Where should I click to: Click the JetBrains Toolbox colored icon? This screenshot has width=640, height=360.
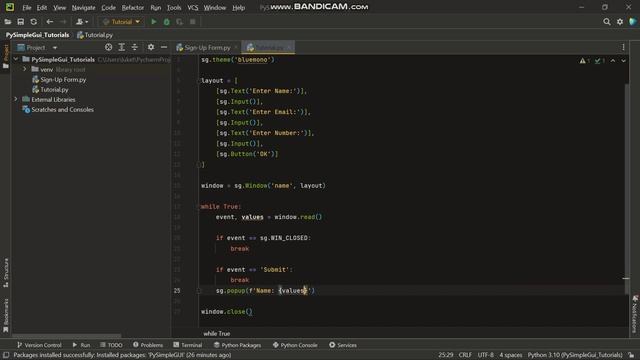point(633,22)
